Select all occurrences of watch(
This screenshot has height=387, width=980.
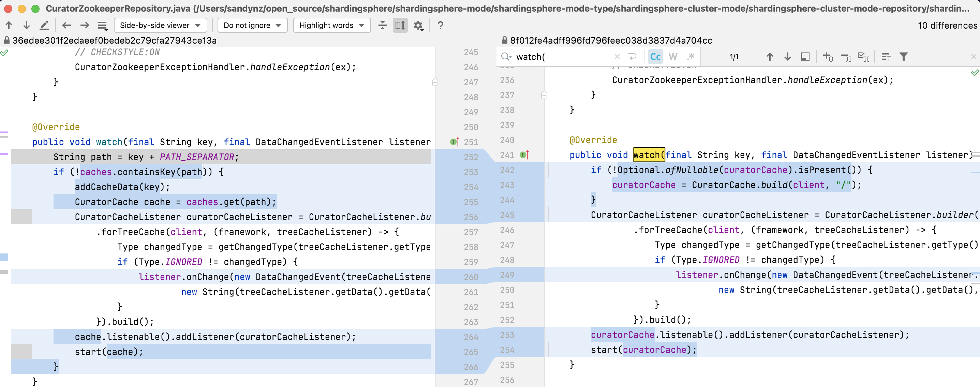click(864, 57)
